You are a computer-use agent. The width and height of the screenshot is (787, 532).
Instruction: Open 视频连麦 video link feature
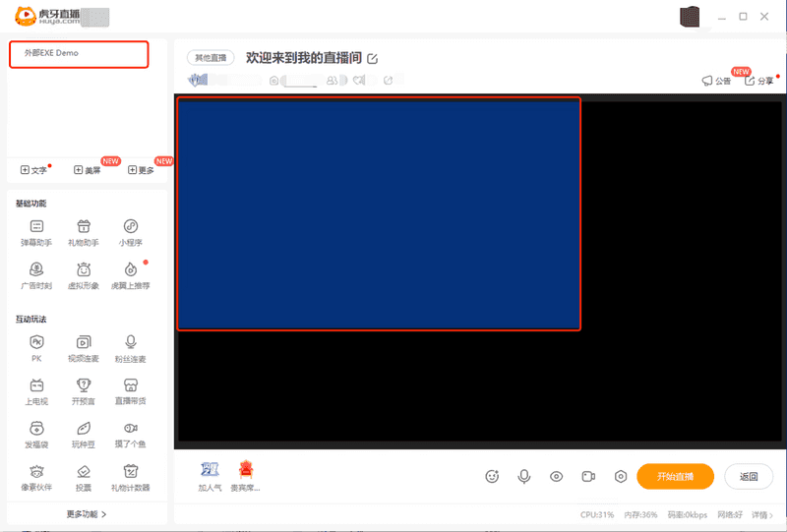[x=84, y=348]
